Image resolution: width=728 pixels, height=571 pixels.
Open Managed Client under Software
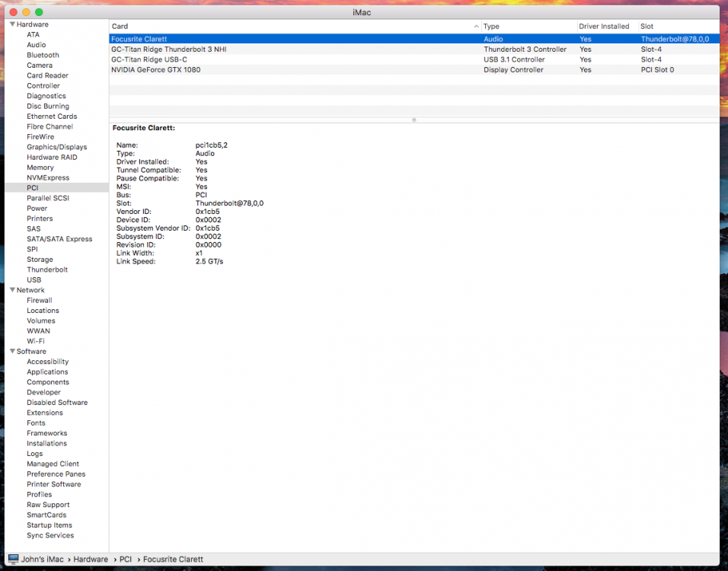pyautogui.click(x=53, y=464)
